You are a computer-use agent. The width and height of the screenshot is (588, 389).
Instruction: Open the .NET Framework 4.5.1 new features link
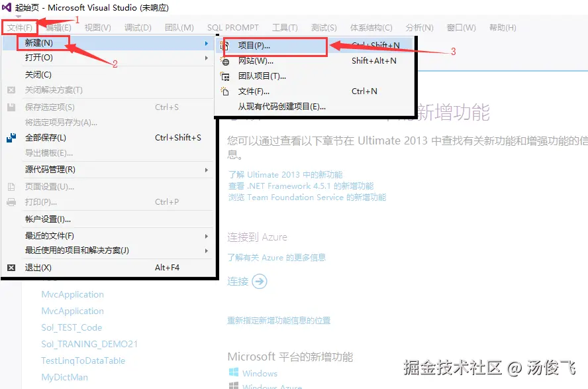301,186
